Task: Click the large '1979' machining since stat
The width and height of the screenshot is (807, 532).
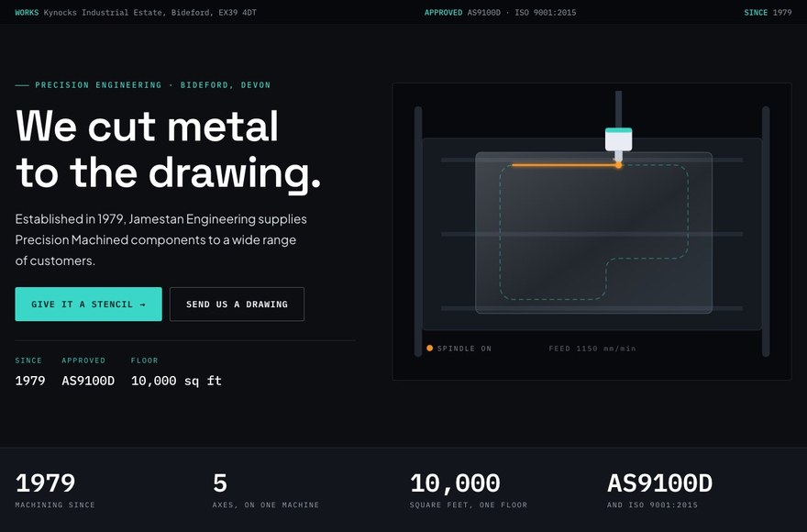Action: (45, 483)
